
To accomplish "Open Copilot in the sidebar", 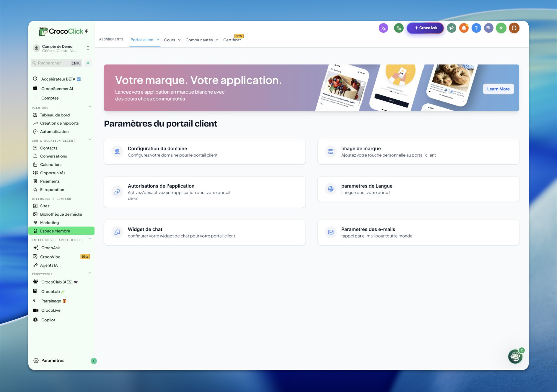I will point(48,320).
